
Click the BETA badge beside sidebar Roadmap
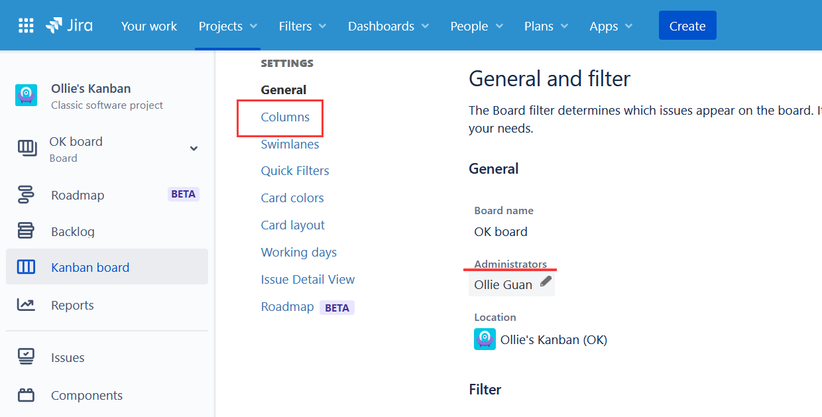click(183, 194)
